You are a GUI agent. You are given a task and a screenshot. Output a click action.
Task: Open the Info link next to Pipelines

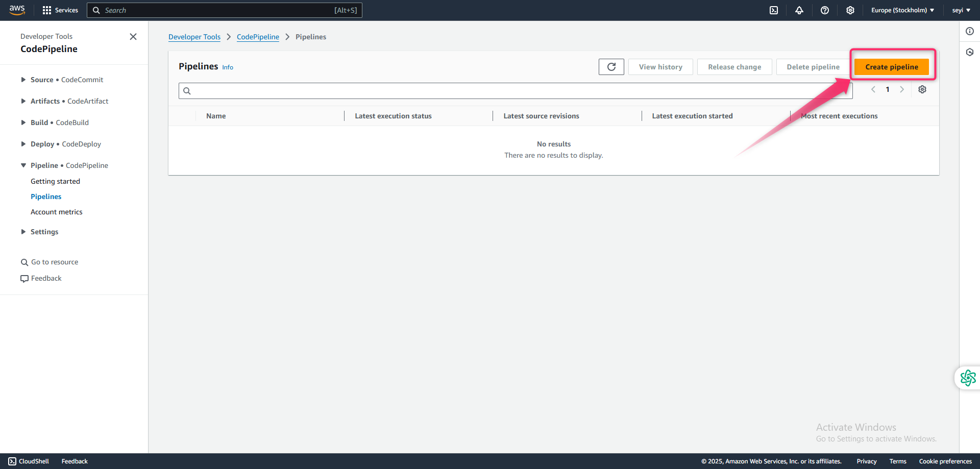[228, 67]
